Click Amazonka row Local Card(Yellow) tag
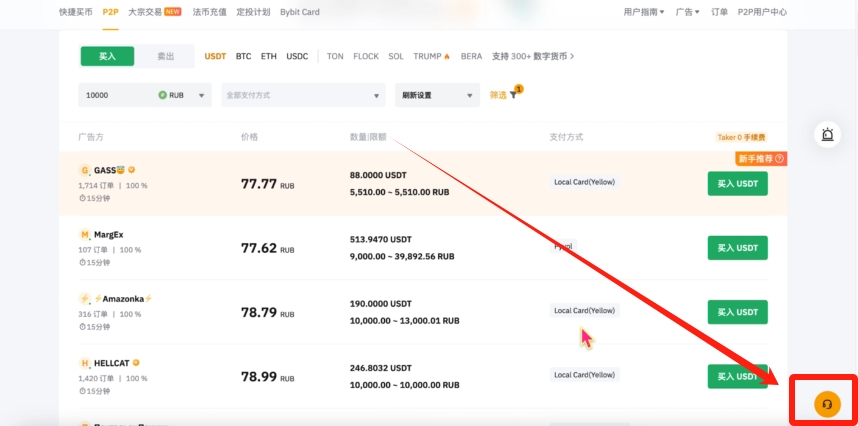The image size is (858, 426). point(584,311)
